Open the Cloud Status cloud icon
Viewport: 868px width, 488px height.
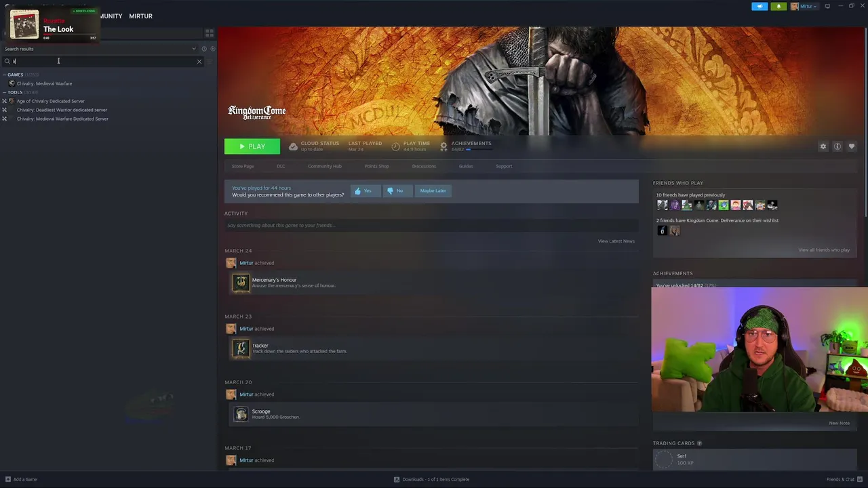click(293, 146)
